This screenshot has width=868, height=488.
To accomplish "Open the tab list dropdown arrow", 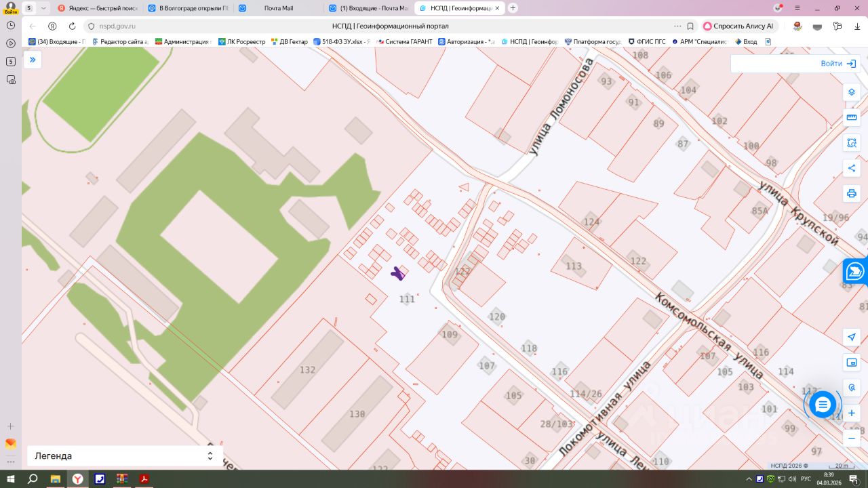I will point(43,8).
